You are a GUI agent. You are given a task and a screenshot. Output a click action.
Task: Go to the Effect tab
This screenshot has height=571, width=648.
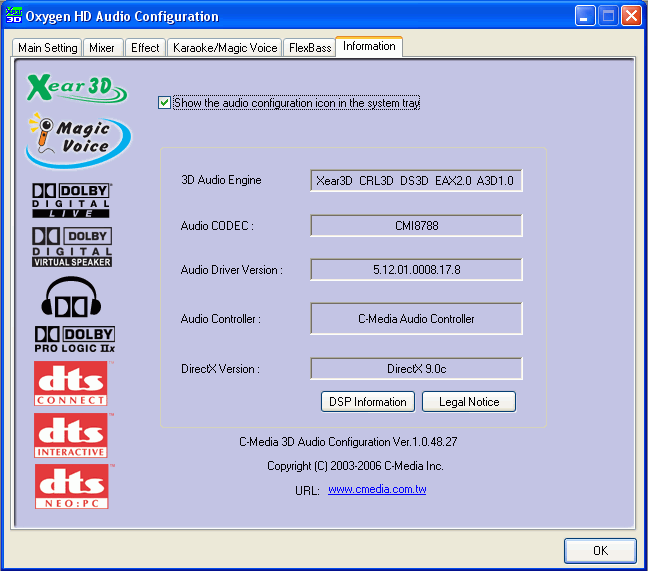click(145, 48)
